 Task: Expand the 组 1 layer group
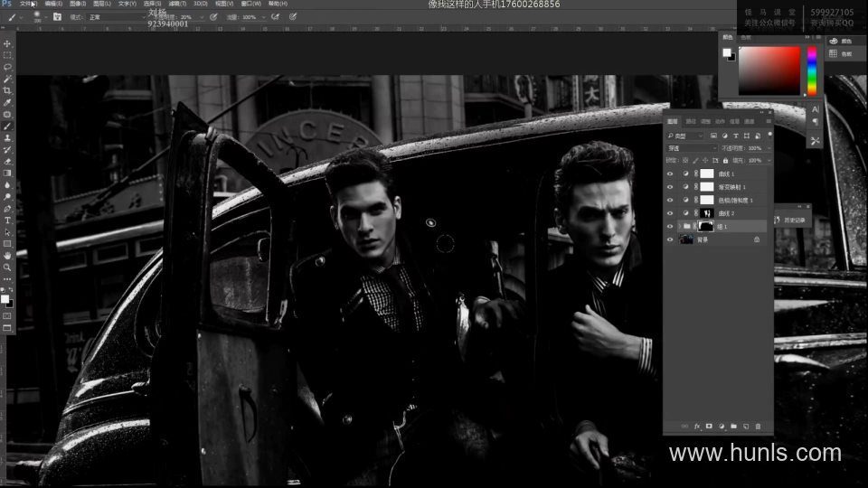point(679,226)
